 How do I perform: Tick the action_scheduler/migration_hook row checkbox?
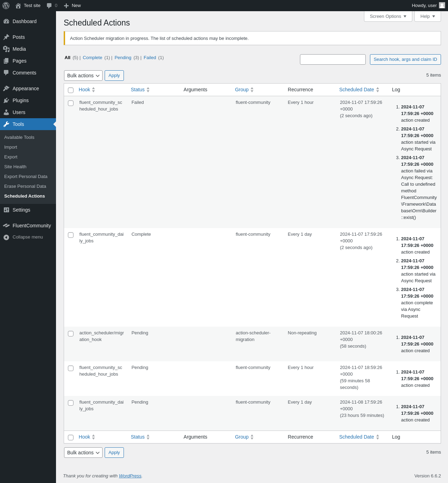(71, 334)
